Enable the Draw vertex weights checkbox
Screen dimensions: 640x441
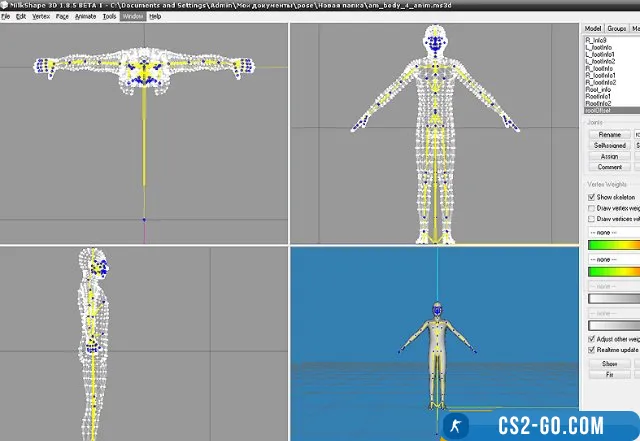pos(590,208)
